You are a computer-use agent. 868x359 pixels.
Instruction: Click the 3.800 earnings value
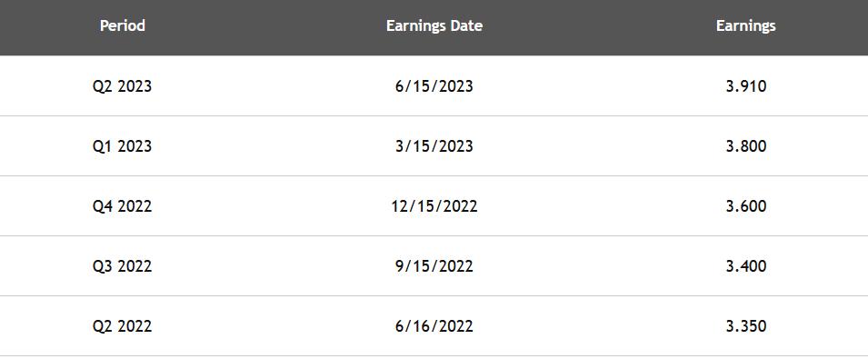(745, 146)
